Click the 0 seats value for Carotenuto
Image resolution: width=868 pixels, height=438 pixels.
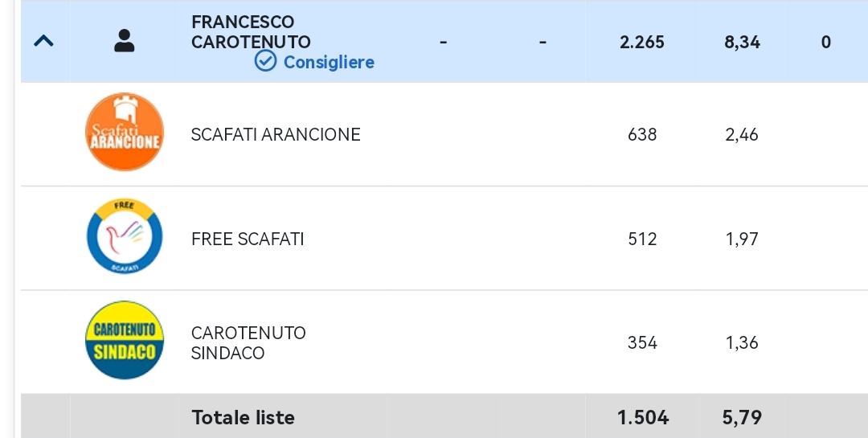pos(826,42)
